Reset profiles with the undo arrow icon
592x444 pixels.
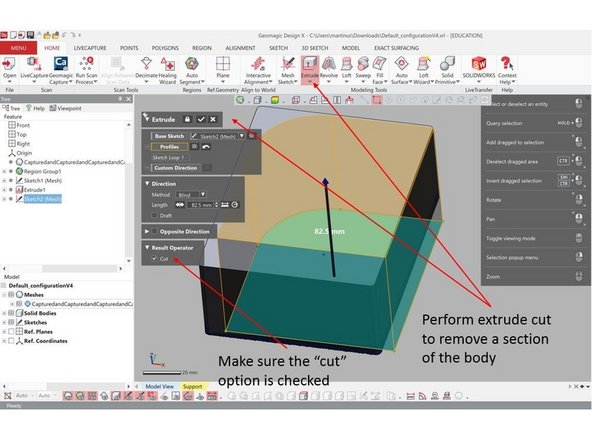pyautogui.click(x=206, y=147)
